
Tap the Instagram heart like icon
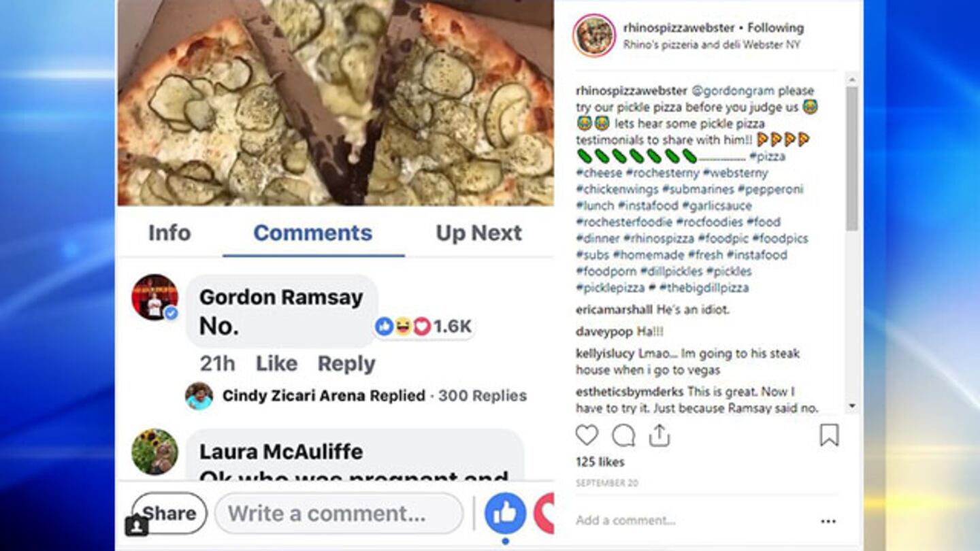tap(587, 435)
